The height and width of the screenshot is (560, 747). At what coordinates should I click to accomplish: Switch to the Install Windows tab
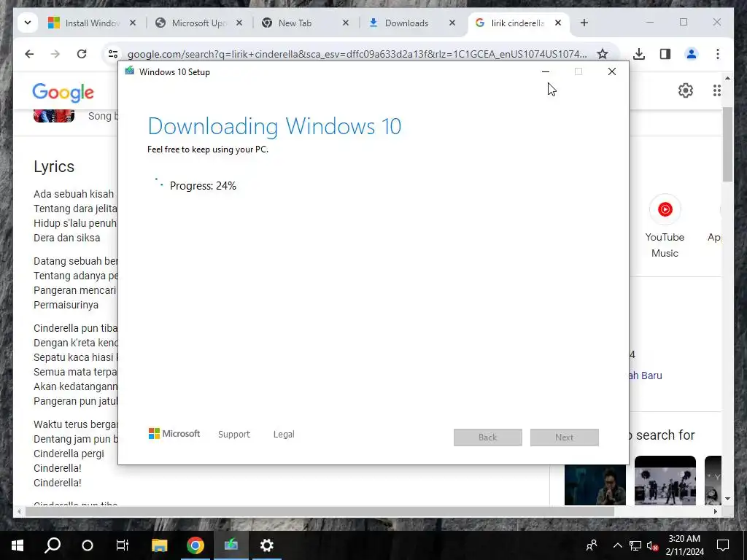pyautogui.click(x=92, y=23)
